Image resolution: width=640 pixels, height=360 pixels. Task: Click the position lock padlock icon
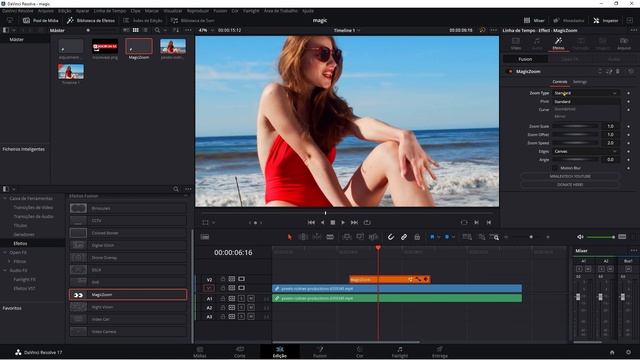(x=417, y=237)
